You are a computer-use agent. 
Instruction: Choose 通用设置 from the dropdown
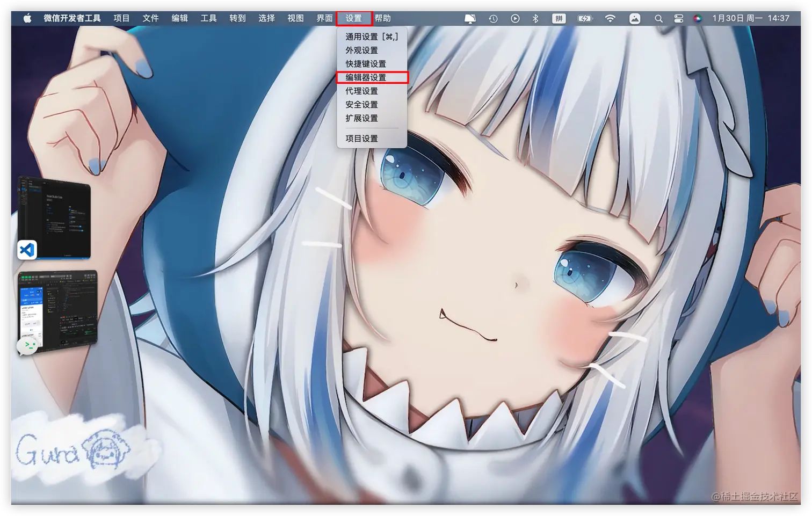[x=372, y=37]
